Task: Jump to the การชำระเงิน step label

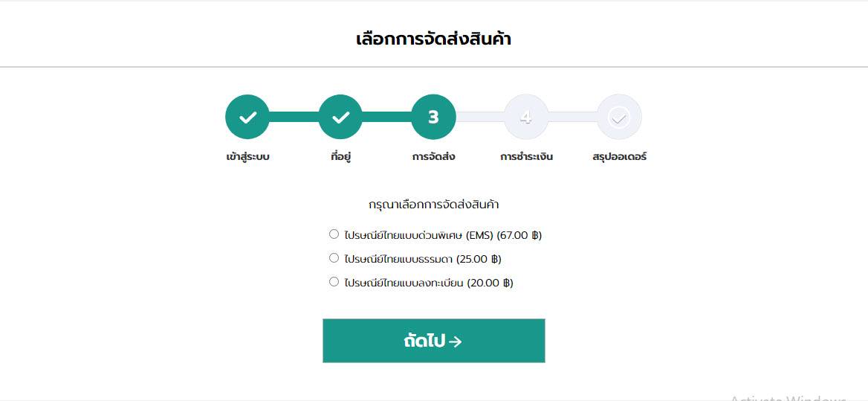Action: tap(526, 157)
